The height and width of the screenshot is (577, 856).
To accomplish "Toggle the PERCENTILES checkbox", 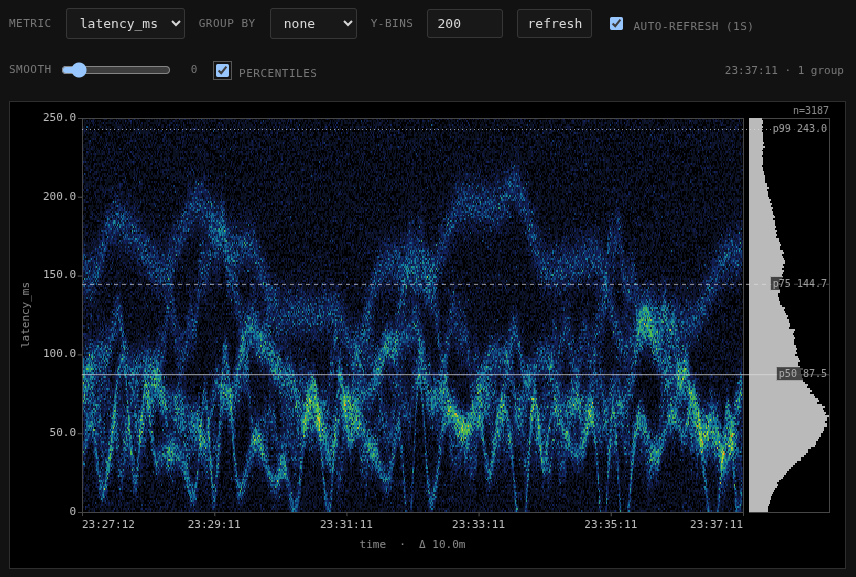I will coord(222,70).
